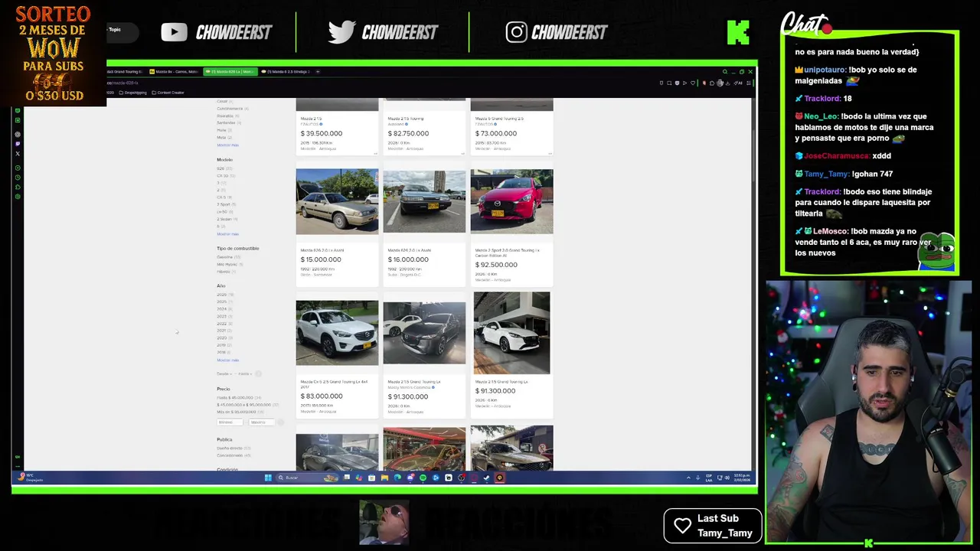Filter by model 626
The image size is (980, 551).
224,168
